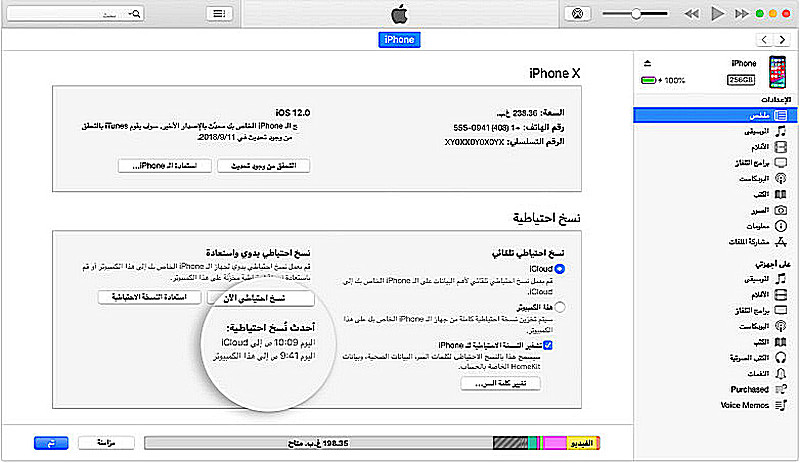Click the green window button
Image resolution: width=800 pixels, height=463 pixels.
pos(760,14)
